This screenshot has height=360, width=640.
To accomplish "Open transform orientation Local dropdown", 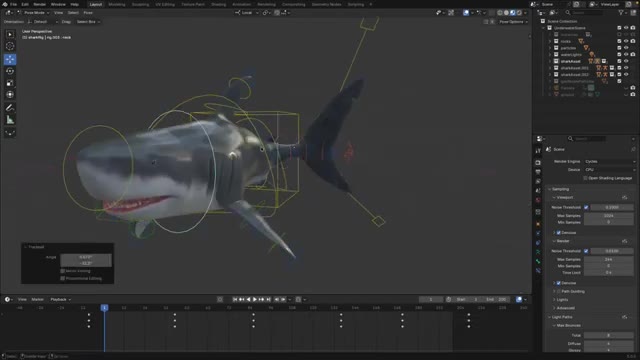I will pos(247,13).
